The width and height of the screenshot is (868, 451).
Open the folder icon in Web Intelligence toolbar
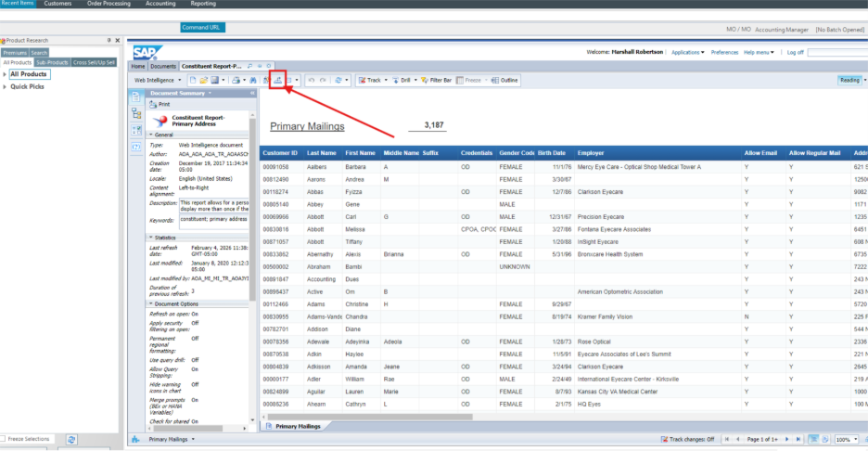coord(203,81)
